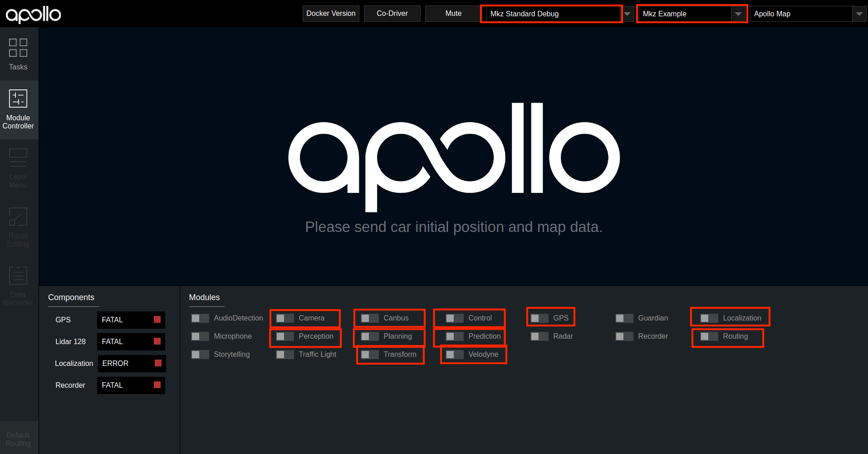868x454 pixels.
Task: Turn on the Planning module
Action: (x=369, y=336)
